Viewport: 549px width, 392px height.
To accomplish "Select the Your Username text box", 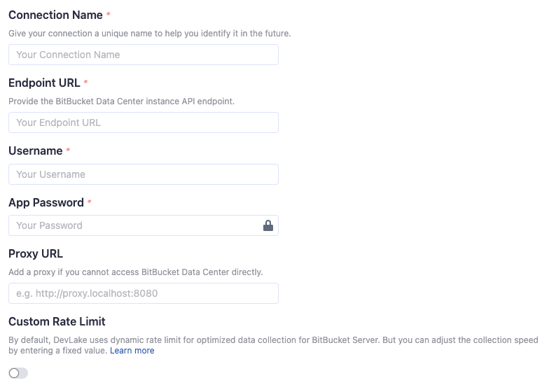I will tap(143, 174).
